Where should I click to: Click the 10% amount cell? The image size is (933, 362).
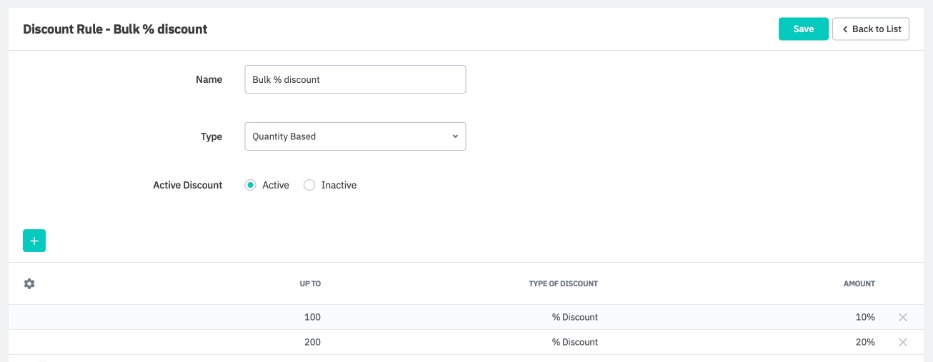click(865, 317)
